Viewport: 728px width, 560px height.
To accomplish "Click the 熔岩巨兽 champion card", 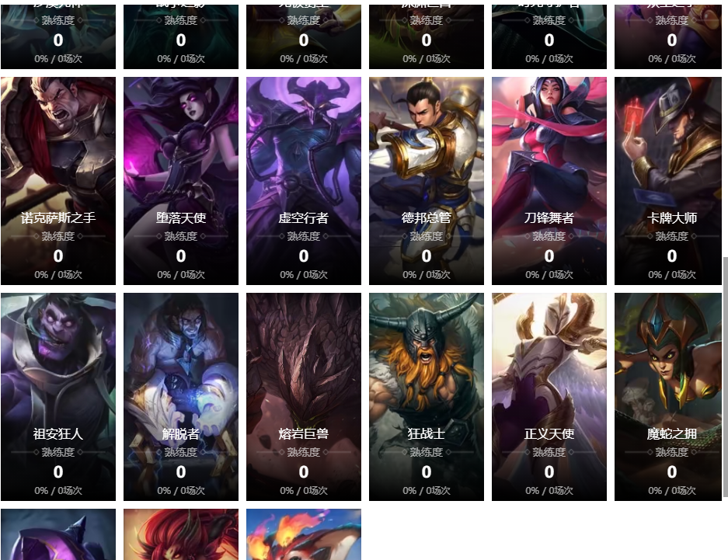I will [x=304, y=397].
